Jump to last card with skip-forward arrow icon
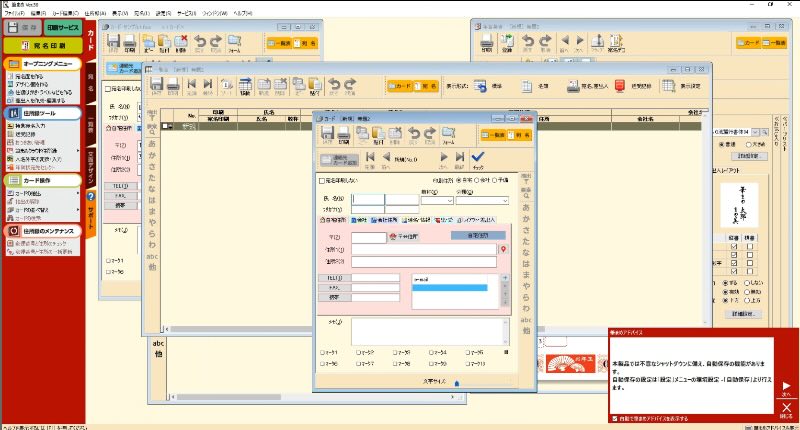Screen dimensions: 800x430 click(x=459, y=157)
